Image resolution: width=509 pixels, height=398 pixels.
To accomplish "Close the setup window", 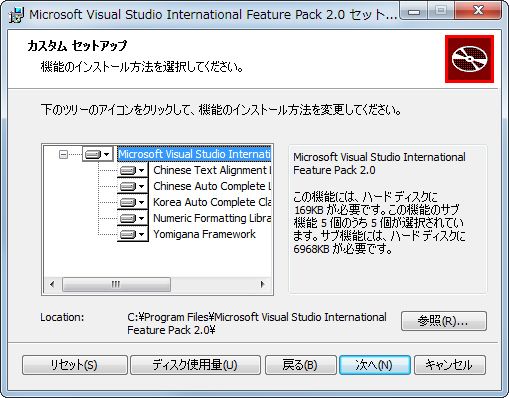I will [x=478, y=11].
